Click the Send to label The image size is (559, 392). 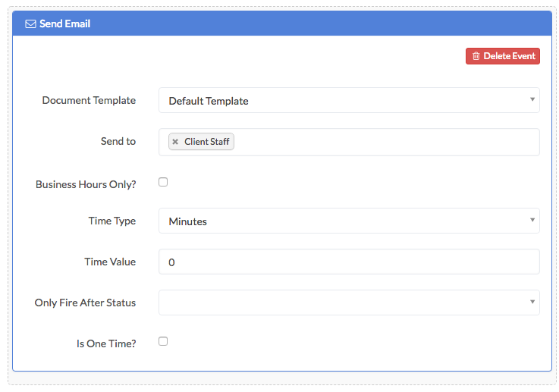click(x=118, y=142)
